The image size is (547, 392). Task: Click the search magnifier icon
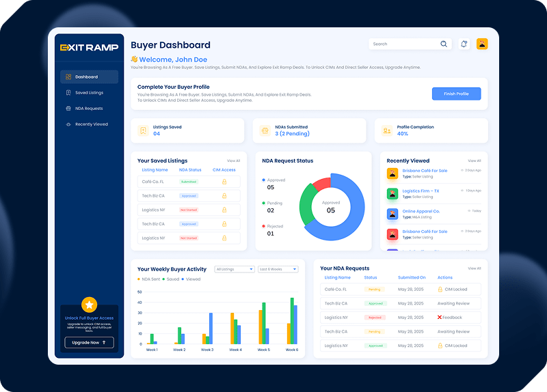click(444, 44)
